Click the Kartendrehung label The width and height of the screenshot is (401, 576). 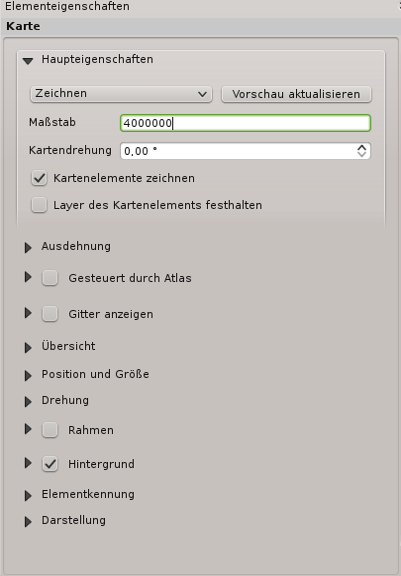pyautogui.click(x=70, y=150)
